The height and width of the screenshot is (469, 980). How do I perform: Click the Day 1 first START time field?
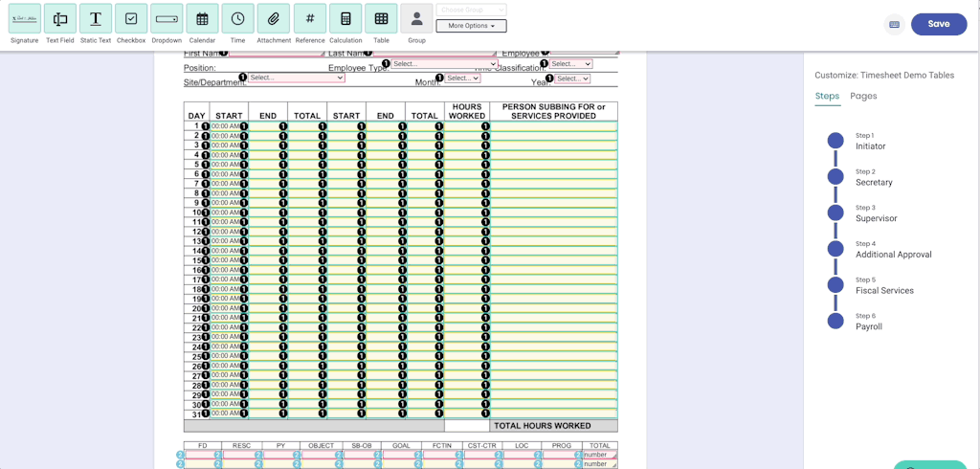228,126
